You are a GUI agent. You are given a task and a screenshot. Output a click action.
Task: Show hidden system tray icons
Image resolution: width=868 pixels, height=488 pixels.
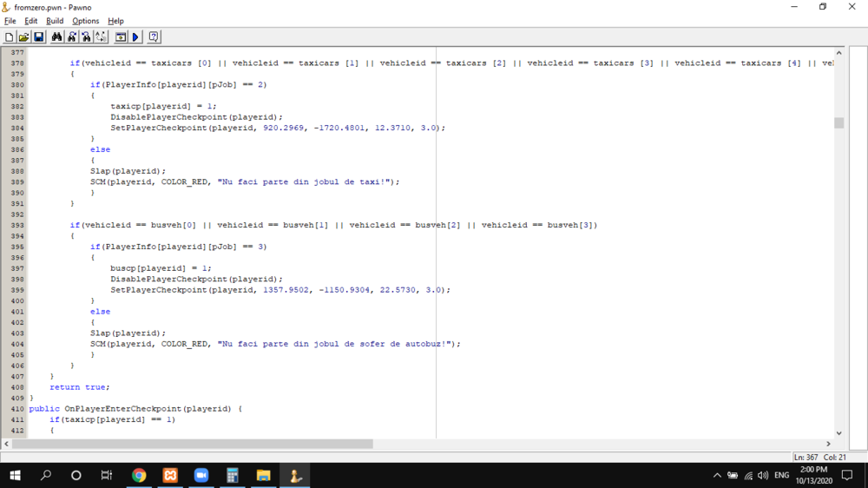point(717,475)
